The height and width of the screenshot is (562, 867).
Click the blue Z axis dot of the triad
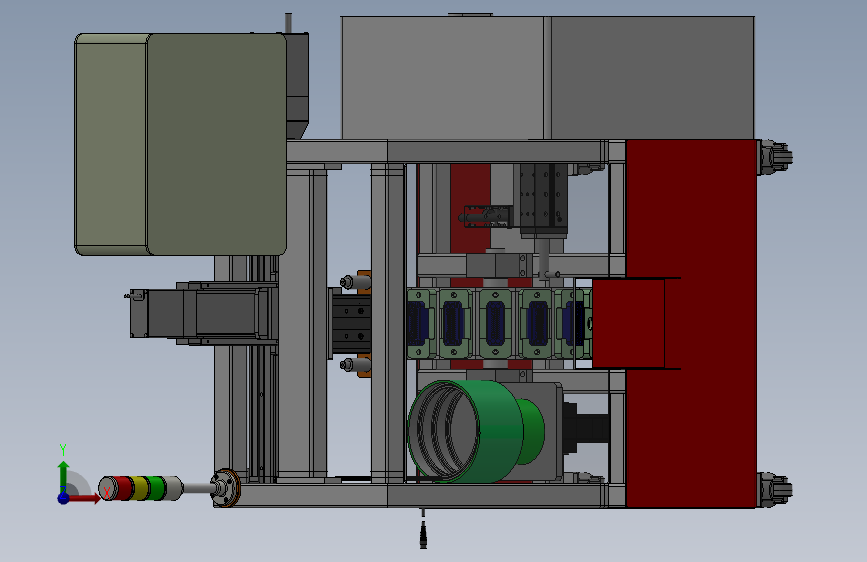tap(64, 498)
